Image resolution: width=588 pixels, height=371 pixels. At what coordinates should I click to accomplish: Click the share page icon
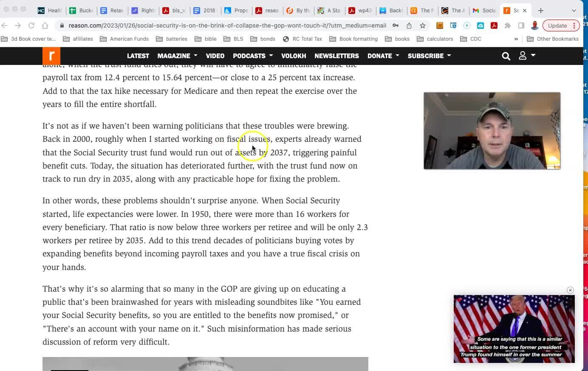click(x=409, y=25)
